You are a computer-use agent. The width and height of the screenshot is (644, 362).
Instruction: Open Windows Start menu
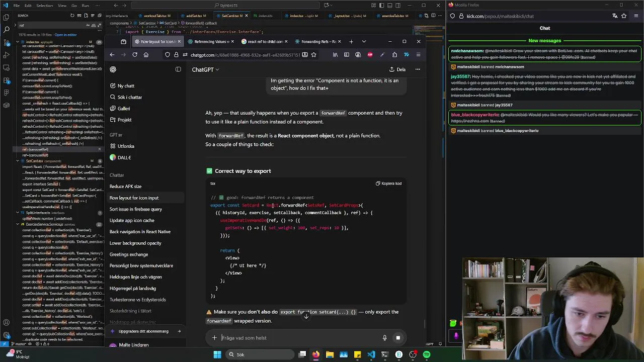217,354
